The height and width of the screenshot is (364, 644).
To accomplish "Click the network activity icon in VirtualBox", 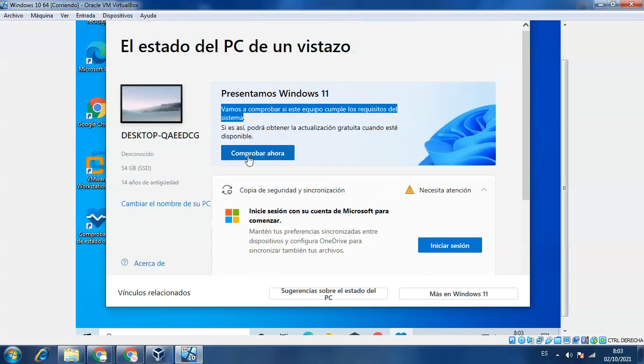I will [x=539, y=340].
